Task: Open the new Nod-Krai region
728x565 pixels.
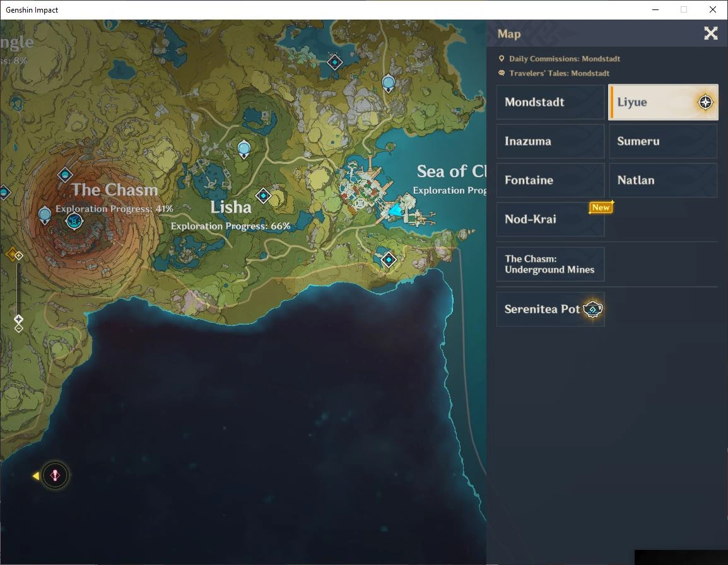Action: pos(551,219)
